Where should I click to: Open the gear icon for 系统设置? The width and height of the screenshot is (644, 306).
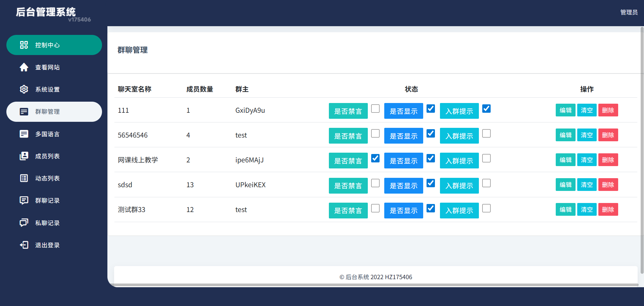pyautogui.click(x=24, y=89)
